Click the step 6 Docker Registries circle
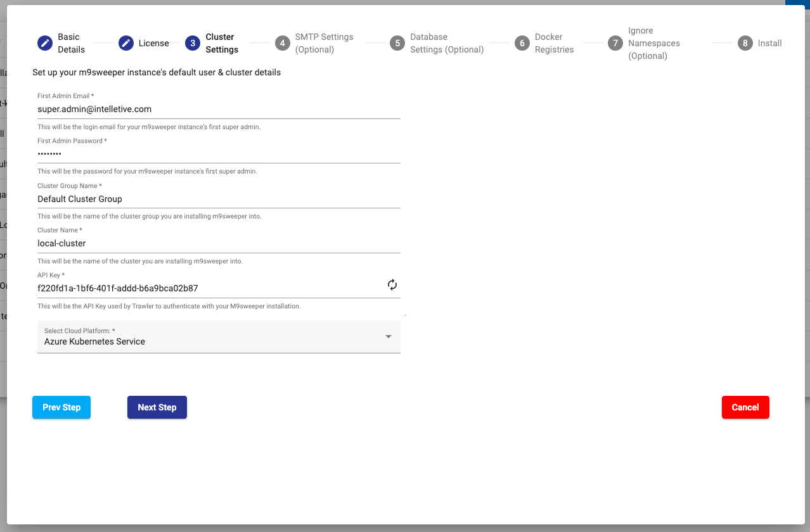The height and width of the screenshot is (532, 810). coord(522,43)
